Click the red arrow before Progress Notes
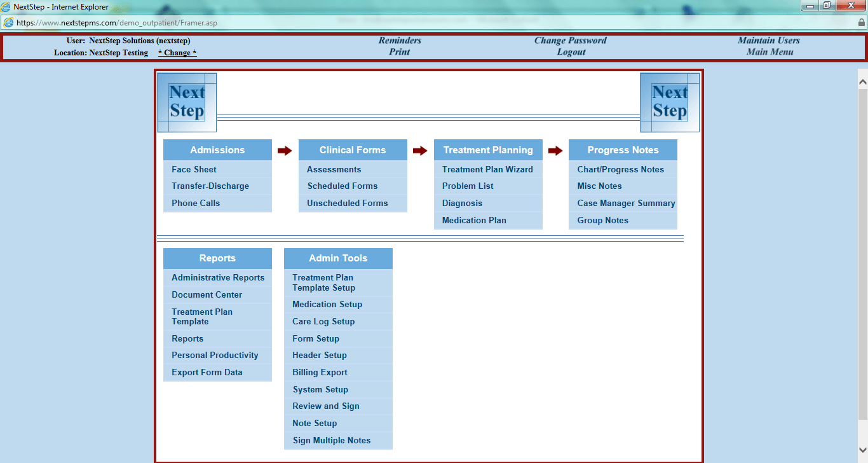868x463 pixels. [x=555, y=150]
